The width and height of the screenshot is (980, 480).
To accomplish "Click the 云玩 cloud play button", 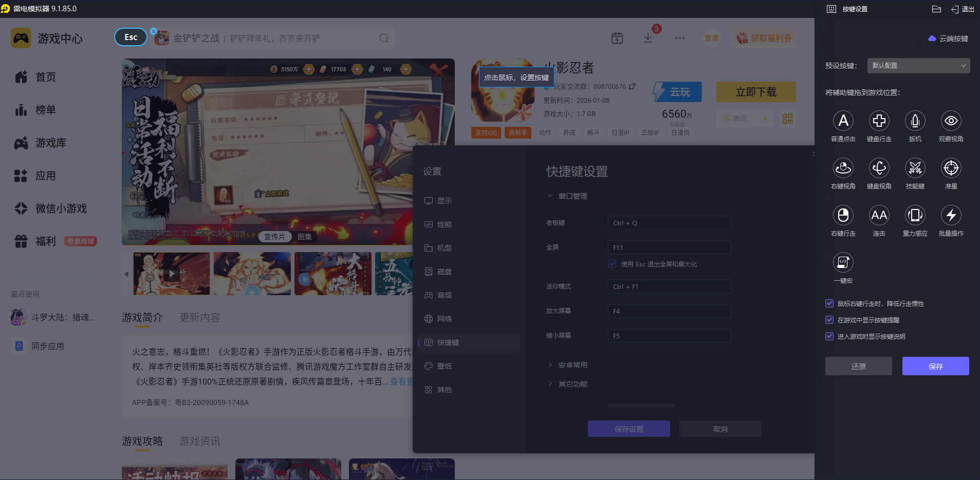I will tap(677, 92).
